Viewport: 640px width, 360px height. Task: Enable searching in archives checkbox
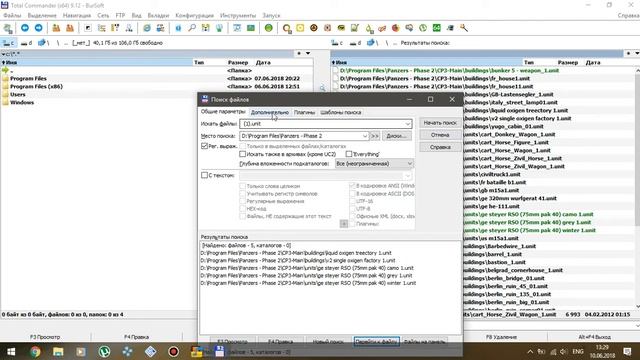point(242,154)
